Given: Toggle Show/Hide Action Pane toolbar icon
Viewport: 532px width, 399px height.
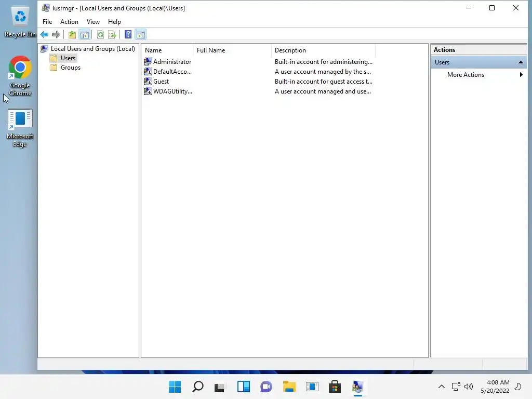Looking at the screenshot, I should [x=140, y=34].
